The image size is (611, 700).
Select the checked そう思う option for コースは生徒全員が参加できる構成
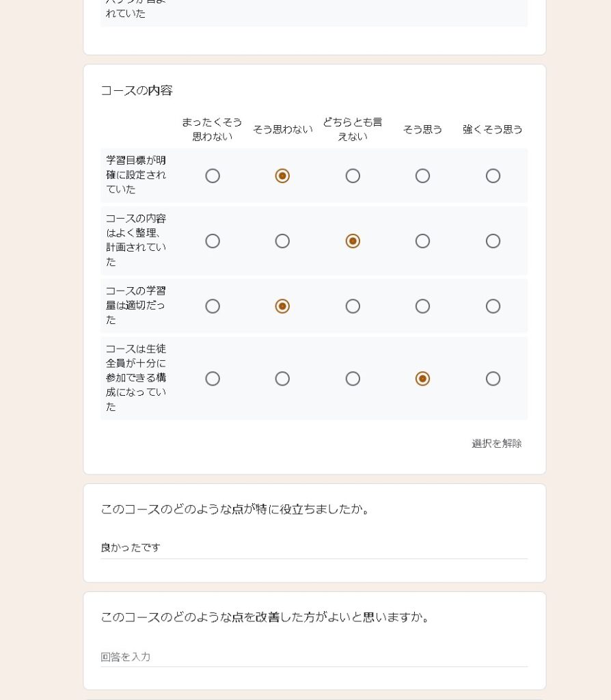coord(422,379)
